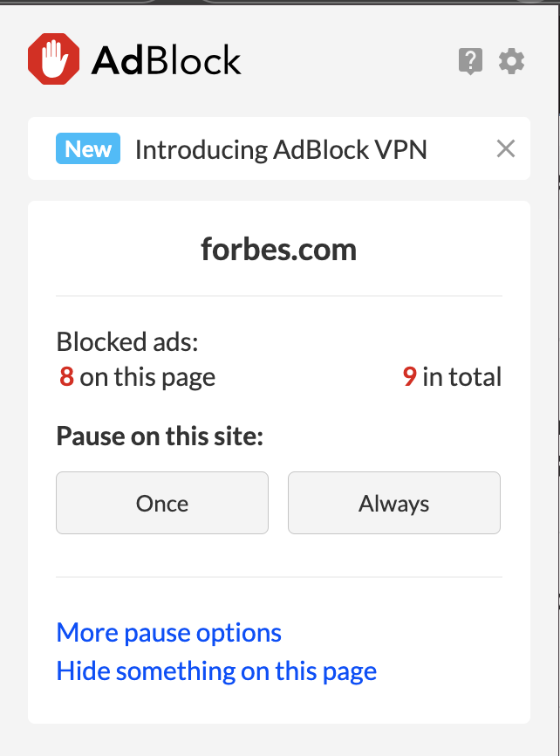560x756 pixels.
Task: Open the help question mark icon
Action: [x=470, y=61]
